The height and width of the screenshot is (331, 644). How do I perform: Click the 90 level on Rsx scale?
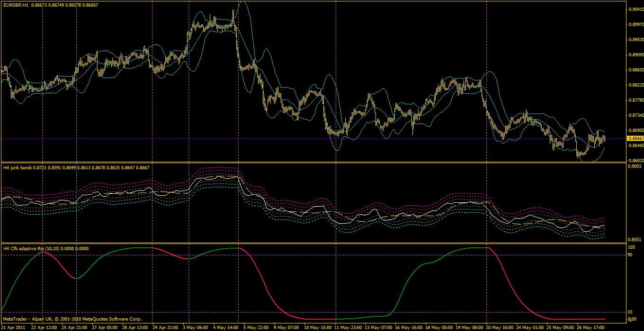pyautogui.click(x=630, y=255)
